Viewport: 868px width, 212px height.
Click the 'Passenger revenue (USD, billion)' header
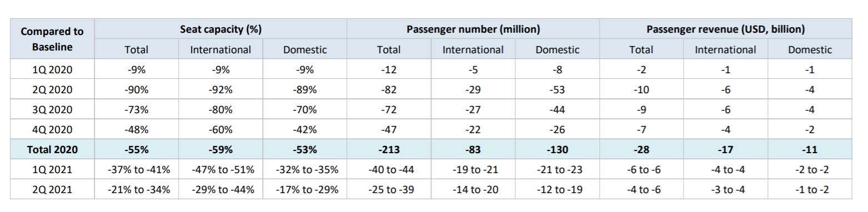point(725,29)
